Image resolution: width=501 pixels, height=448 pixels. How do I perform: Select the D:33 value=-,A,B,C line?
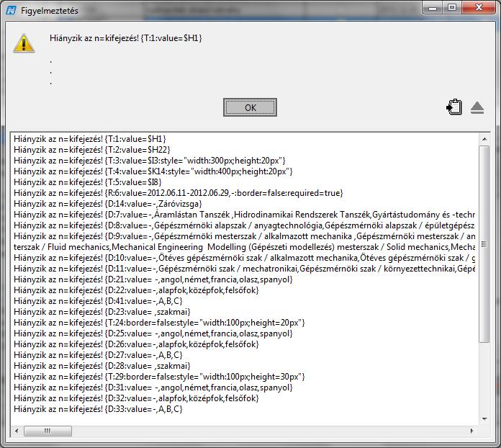click(98, 409)
